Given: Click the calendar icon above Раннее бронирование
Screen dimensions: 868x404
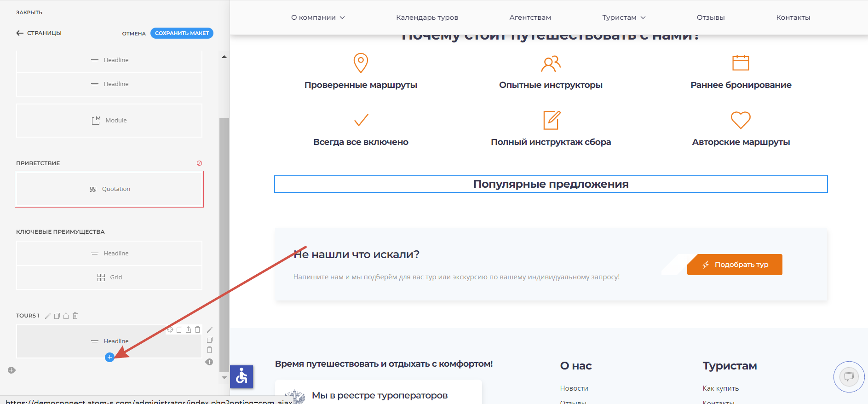Looking at the screenshot, I should click(x=741, y=63).
